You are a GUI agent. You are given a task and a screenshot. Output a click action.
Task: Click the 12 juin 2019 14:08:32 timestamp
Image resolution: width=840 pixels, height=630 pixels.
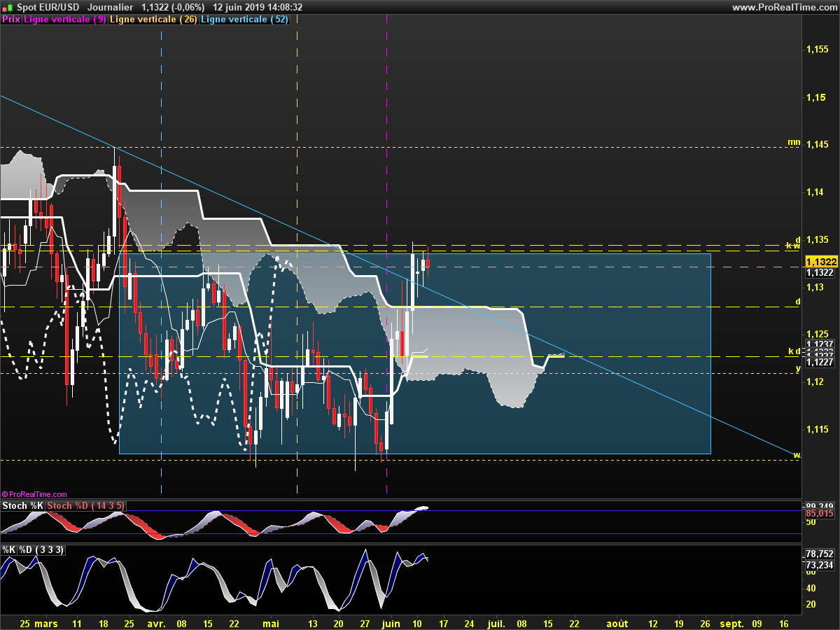click(258, 7)
